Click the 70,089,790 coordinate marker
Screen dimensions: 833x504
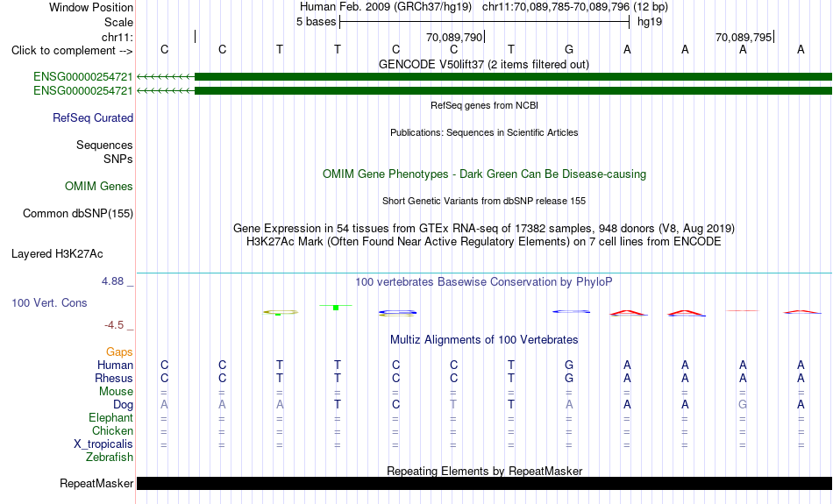click(x=454, y=37)
